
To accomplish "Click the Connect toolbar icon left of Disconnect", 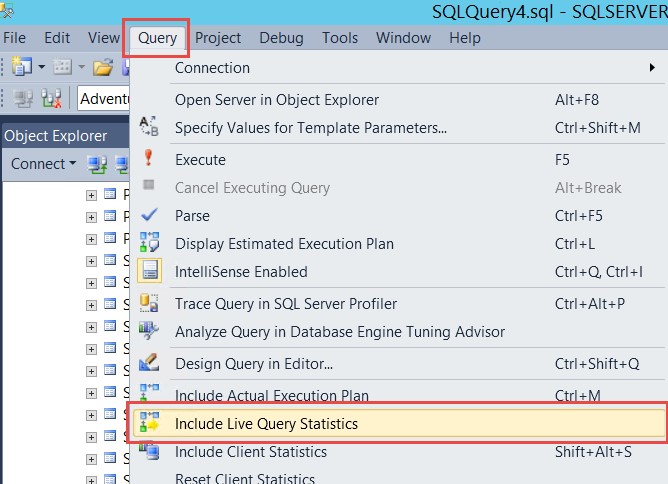I will tap(23, 98).
